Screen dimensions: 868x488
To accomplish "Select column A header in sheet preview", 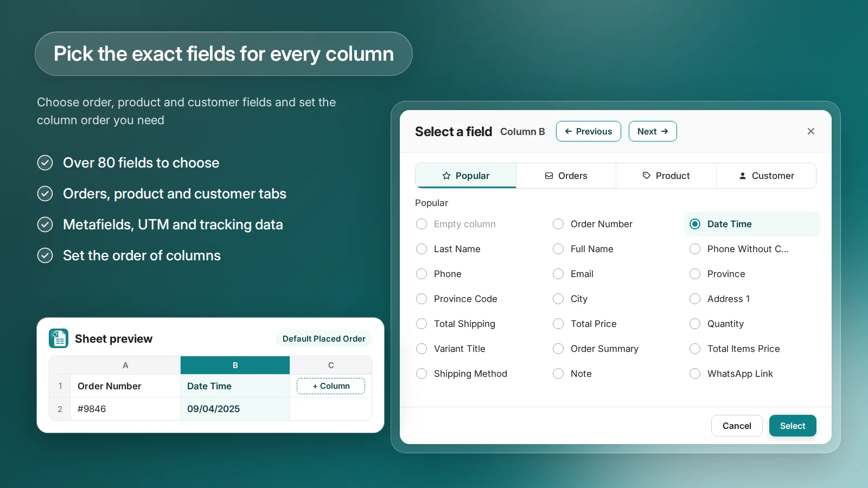I will coord(125,365).
